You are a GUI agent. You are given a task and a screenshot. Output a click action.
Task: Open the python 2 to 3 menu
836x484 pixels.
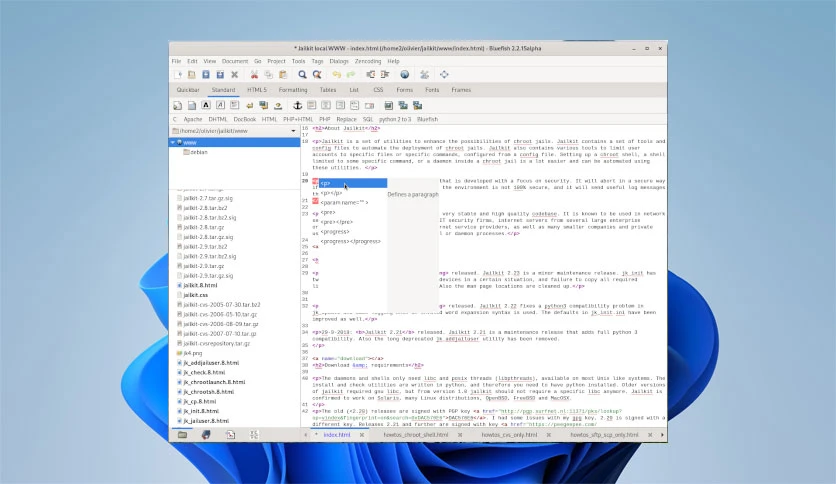[395, 119]
